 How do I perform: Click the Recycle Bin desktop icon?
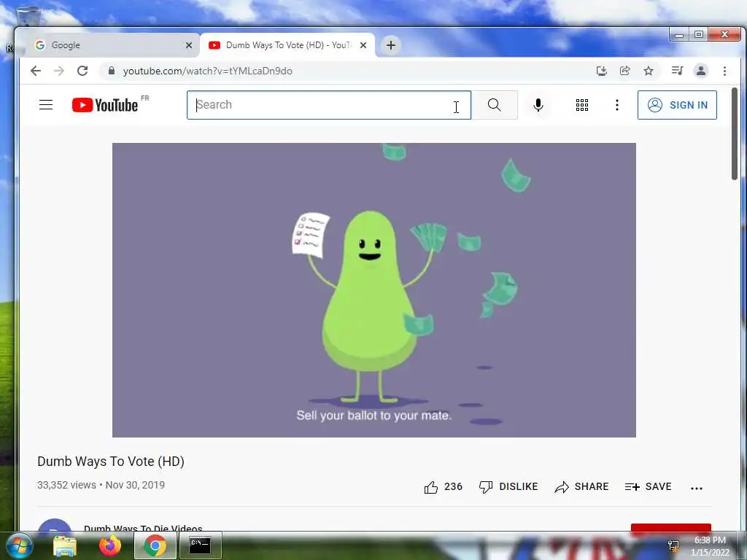pyautogui.click(x=28, y=17)
